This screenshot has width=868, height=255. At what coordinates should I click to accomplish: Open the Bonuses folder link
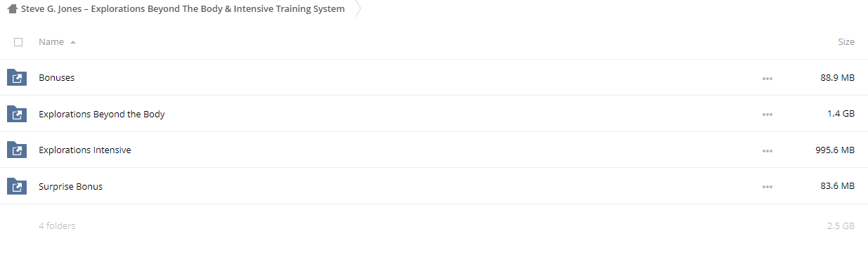56,78
